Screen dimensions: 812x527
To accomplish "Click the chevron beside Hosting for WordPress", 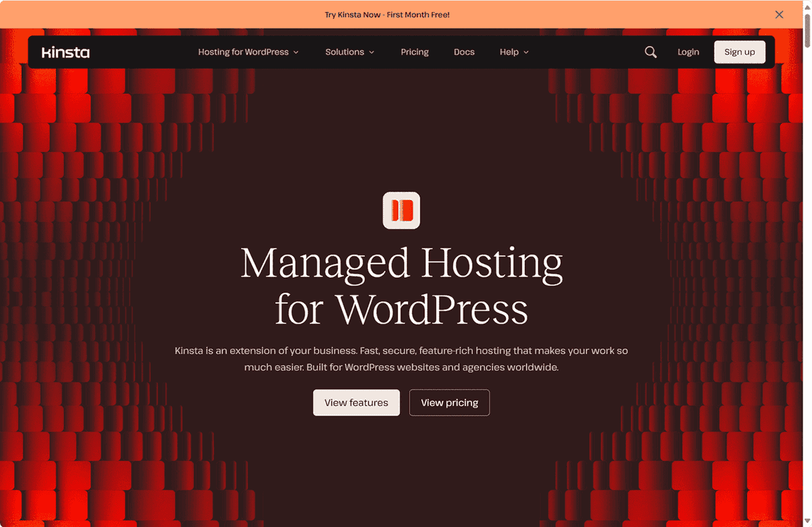I will point(296,53).
